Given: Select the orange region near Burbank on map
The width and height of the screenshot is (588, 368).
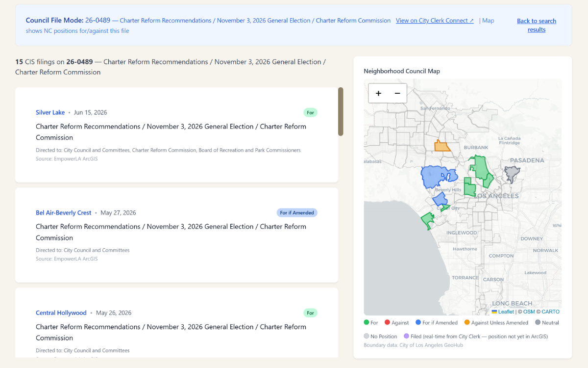Looking at the screenshot, I should 441,146.
